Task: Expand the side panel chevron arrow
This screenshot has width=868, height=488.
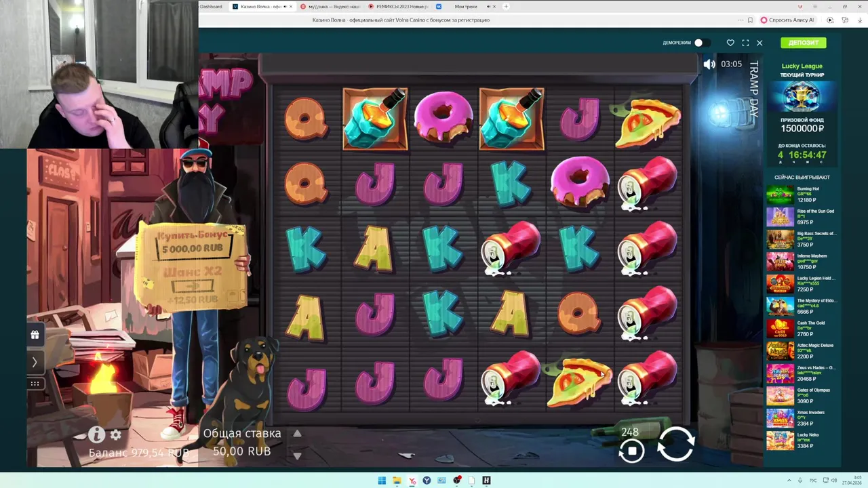Action: (x=35, y=362)
